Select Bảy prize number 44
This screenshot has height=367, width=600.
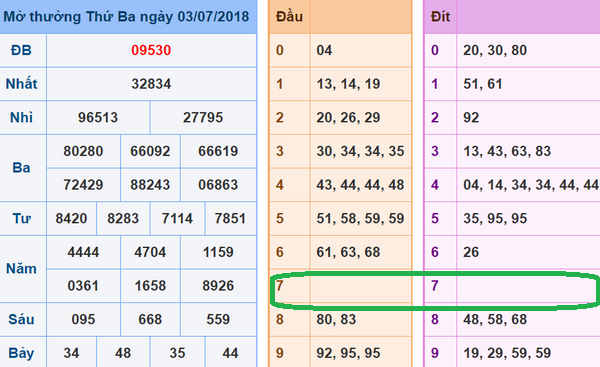click(x=230, y=353)
